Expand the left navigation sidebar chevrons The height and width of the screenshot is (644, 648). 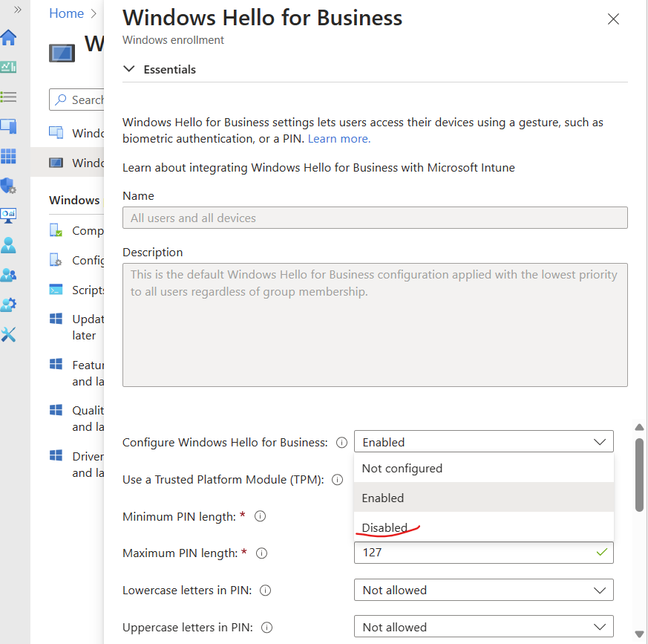click(x=17, y=10)
